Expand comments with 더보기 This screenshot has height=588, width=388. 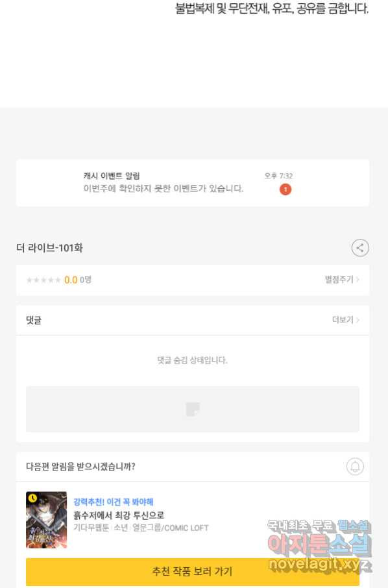[346, 320]
